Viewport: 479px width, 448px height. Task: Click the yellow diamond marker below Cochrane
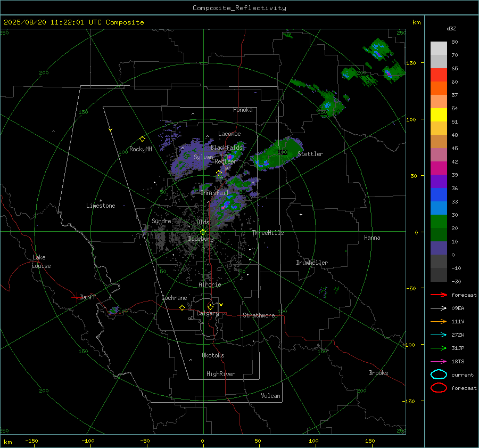[x=182, y=308]
